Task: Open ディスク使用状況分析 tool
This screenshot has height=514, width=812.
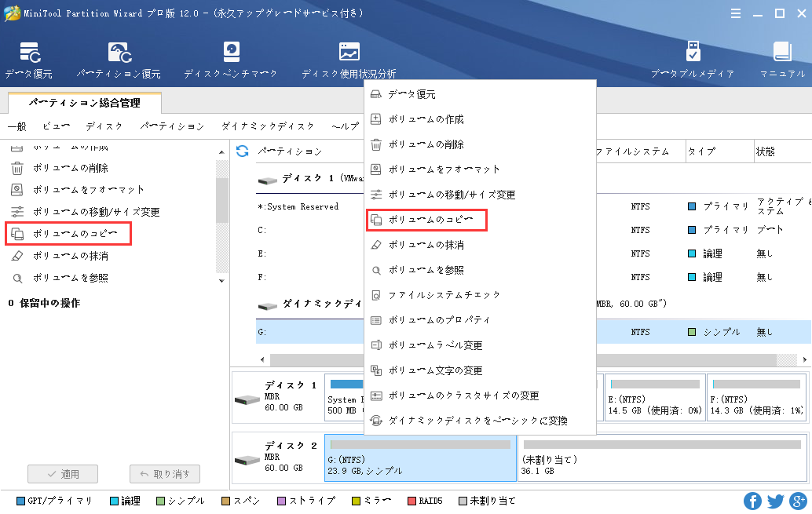Action: click(349, 60)
